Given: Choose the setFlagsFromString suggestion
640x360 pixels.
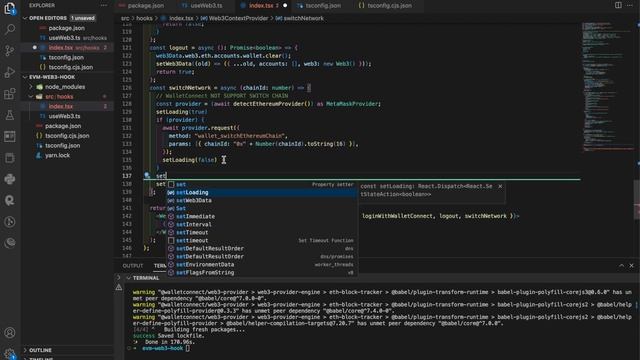Looking at the screenshot, I should pyautogui.click(x=261, y=272).
